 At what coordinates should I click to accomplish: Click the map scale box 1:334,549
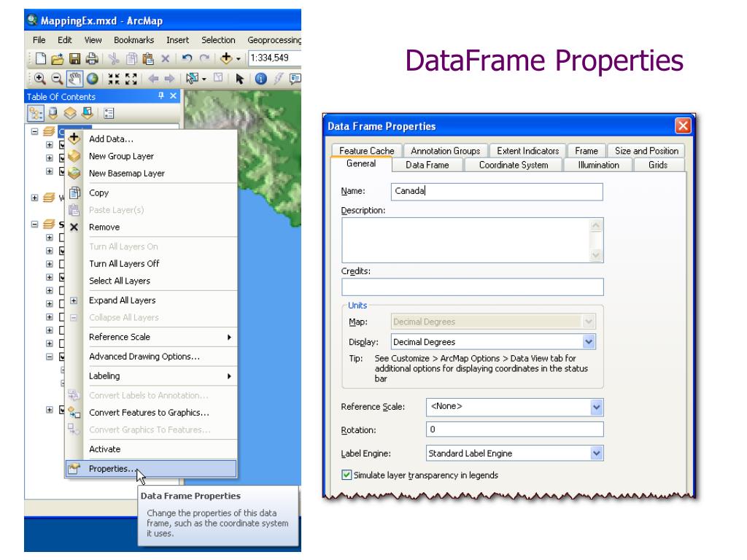click(275, 58)
